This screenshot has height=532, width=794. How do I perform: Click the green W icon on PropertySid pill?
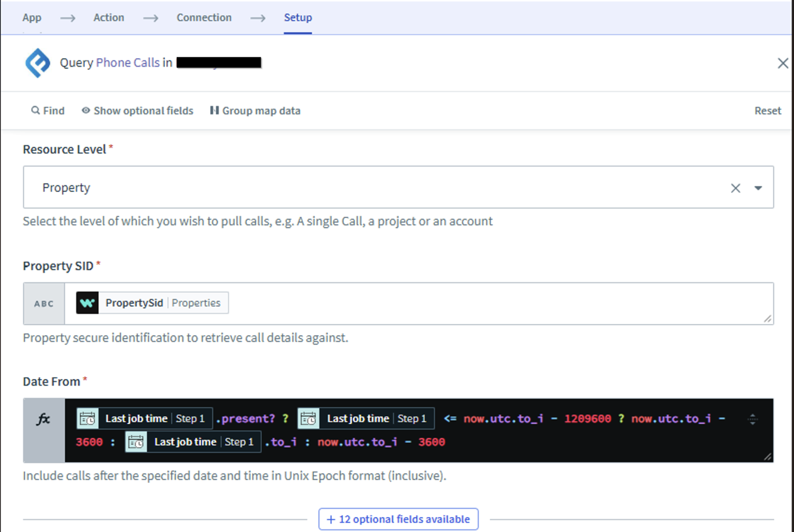click(x=87, y=303)
